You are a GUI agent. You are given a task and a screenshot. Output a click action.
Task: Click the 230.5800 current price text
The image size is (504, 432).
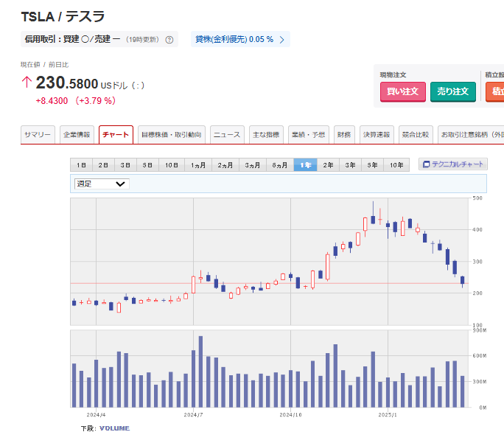67,83
